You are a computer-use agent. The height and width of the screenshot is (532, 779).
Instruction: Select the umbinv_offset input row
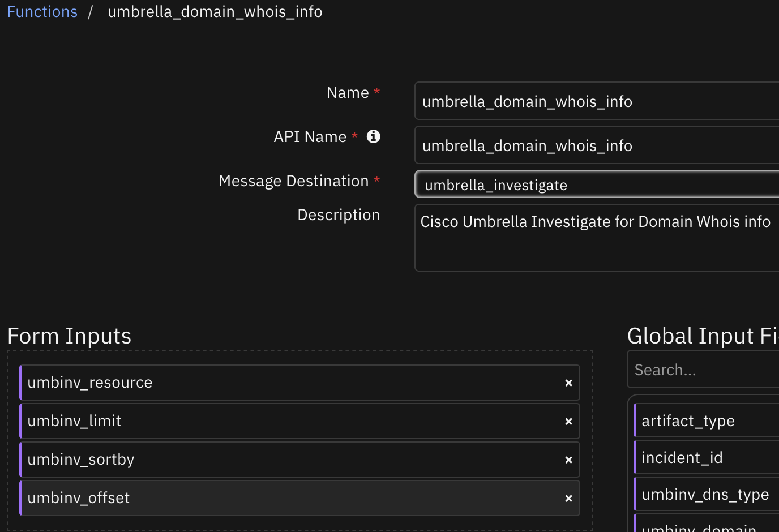point(299,498)
